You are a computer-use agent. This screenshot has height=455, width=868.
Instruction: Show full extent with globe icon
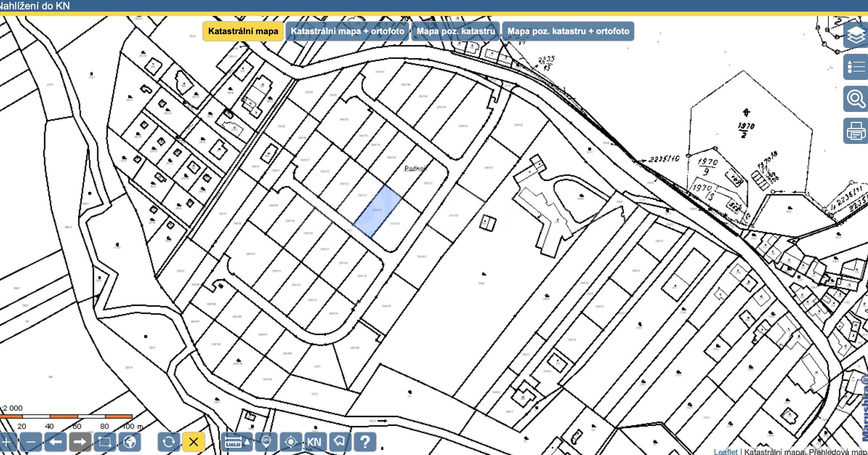[x=130, y=442]
